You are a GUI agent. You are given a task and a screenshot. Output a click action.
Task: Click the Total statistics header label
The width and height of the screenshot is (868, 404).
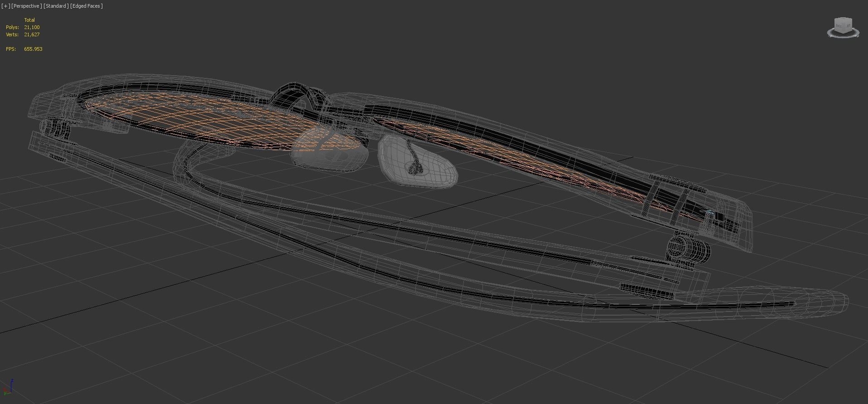click(29, 20)
